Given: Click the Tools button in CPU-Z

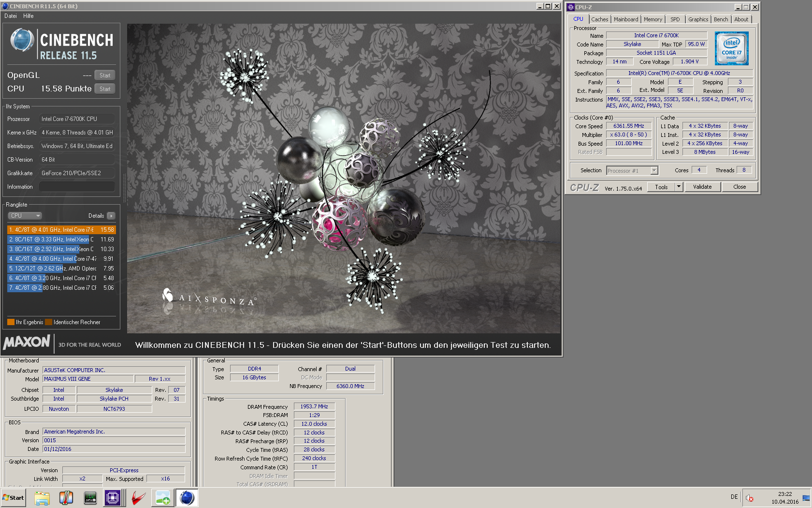Looking at the screenshot, I should pos(661,187).
